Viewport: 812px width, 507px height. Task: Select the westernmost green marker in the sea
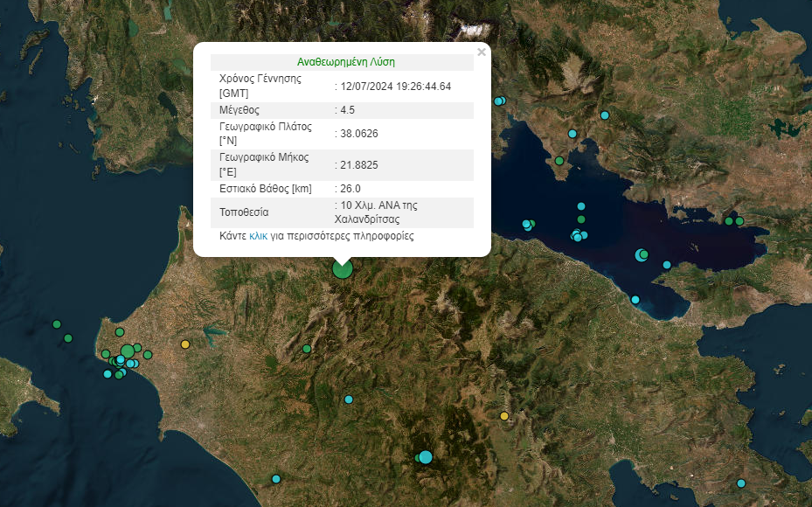click(57, 324)
